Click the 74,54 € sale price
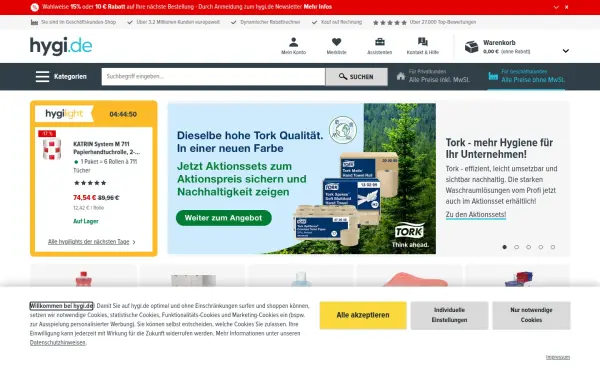 coord(85,198)
